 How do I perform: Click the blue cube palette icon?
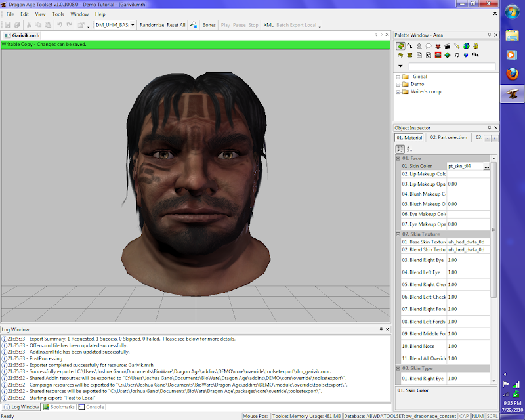(466, 55)
